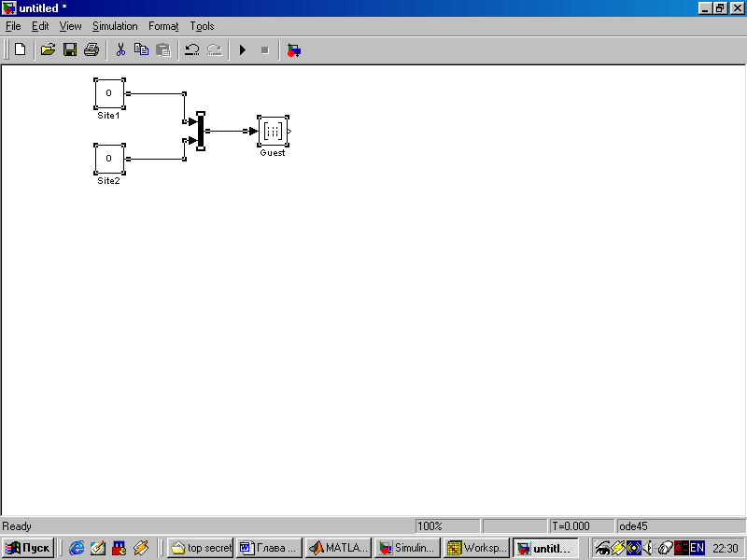Screen dimensions: 747x560
Task: Click the untitled model taskbar button
Action: pyautogui.click(x=545, y=548)
